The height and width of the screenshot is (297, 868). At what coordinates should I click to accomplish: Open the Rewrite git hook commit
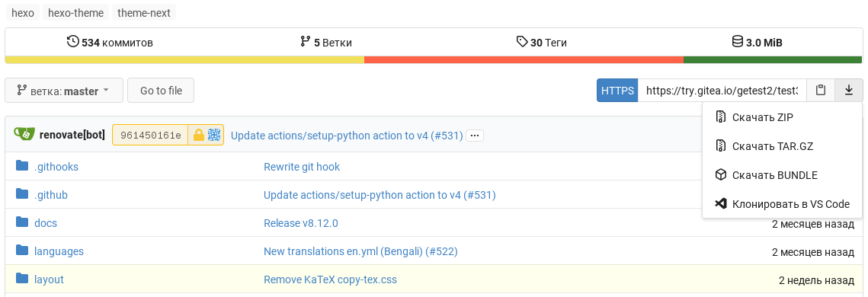(x=302, y=167)
